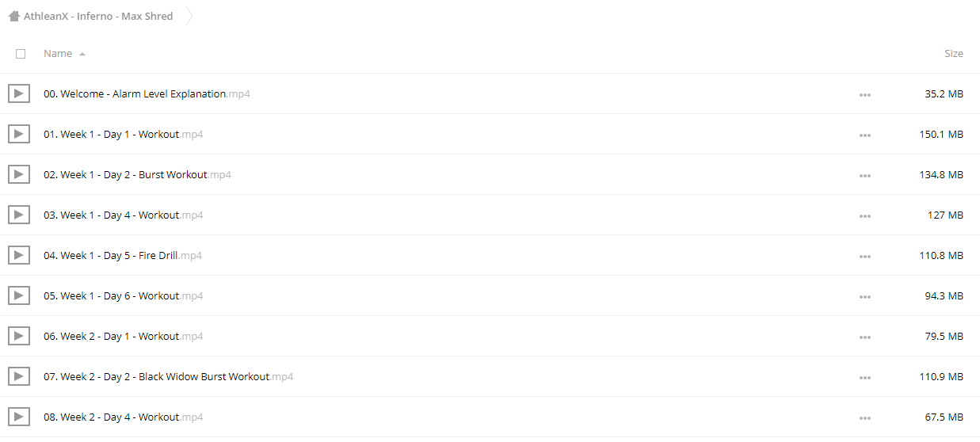
Task: Click video icon for Week 2 Day 1 Workout
Action: (x=19, y=336)
